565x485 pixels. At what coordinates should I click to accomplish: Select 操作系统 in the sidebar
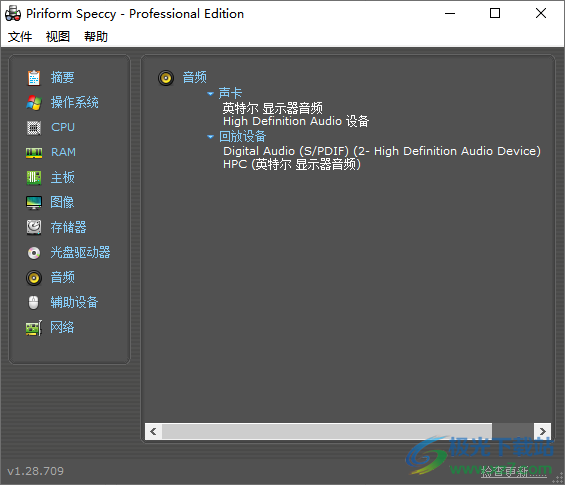75,103
